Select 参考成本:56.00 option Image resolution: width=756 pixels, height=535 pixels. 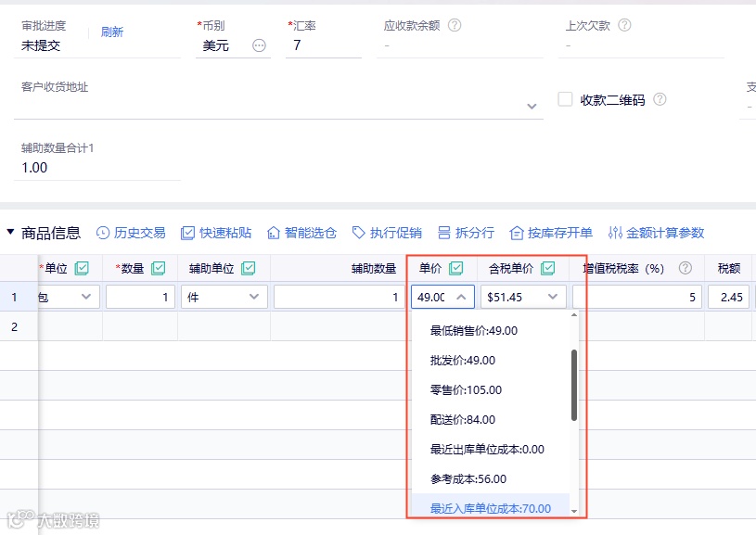tap(491, 479)
